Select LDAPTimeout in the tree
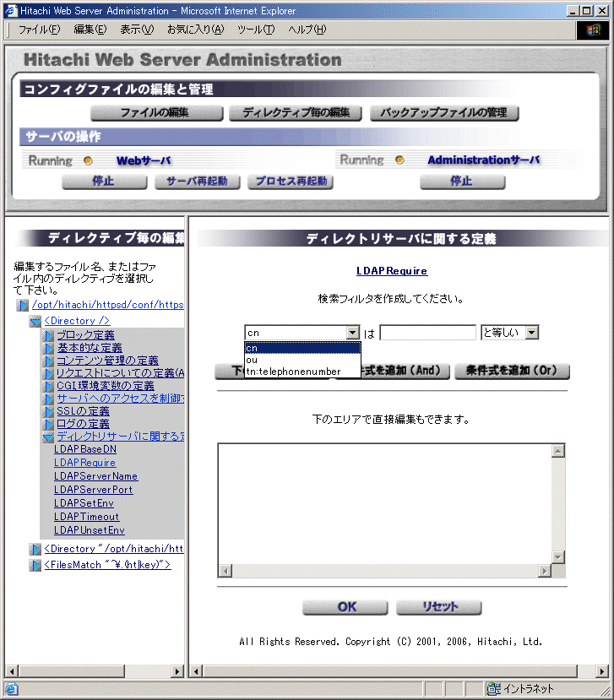 point(87,517)
